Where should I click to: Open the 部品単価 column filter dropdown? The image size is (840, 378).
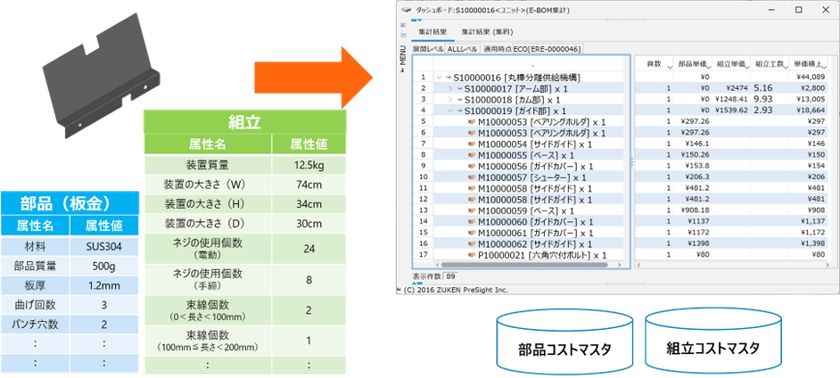coord(708,66)
